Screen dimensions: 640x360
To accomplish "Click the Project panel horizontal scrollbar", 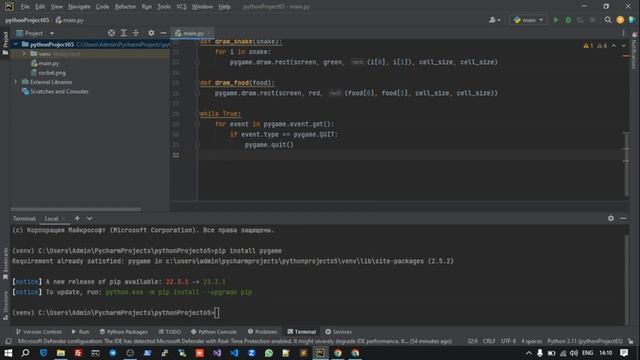I will click(76, 209).
